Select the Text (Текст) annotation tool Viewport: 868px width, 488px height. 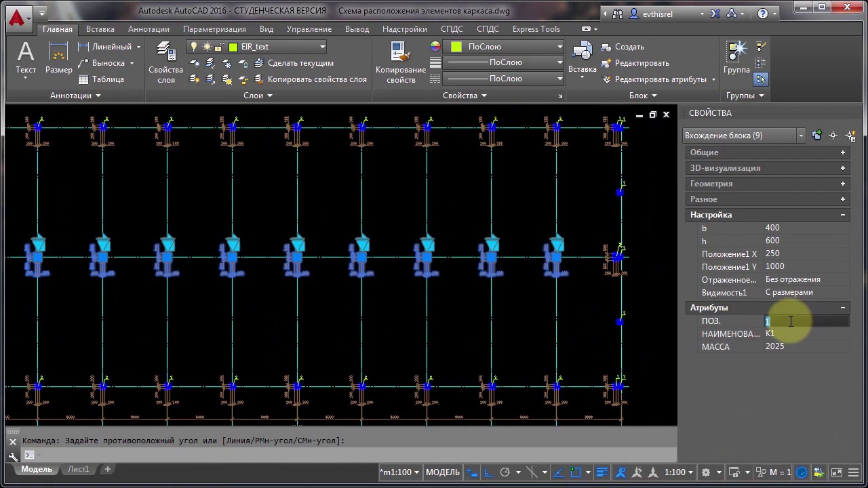26,60
